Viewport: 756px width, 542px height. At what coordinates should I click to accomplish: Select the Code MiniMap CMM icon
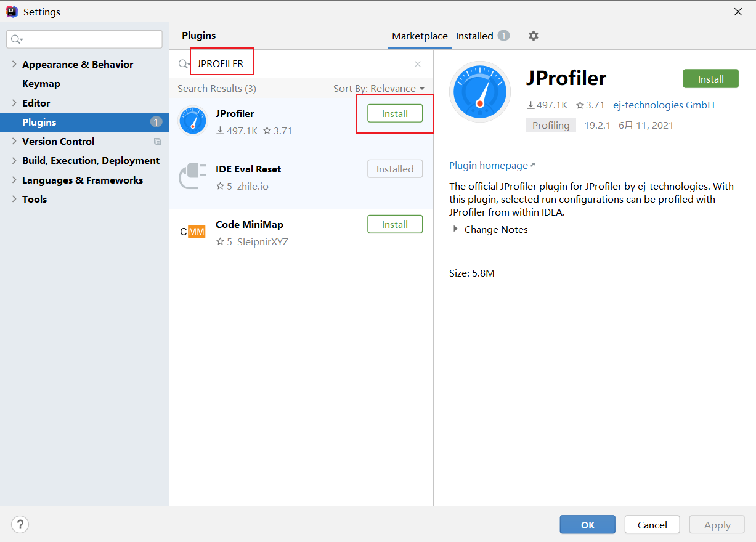(x=193, y=232)
